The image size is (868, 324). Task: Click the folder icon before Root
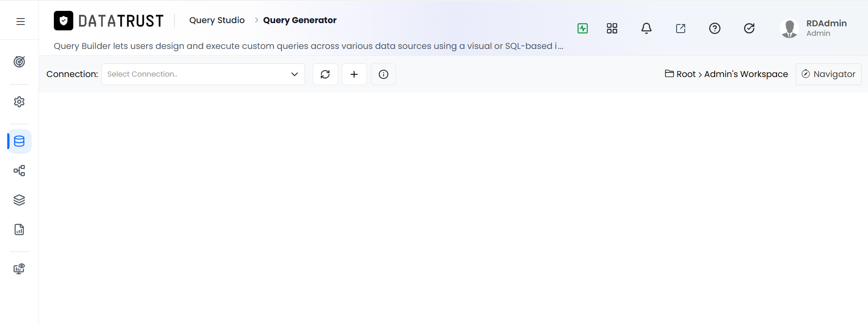[669, 73]
